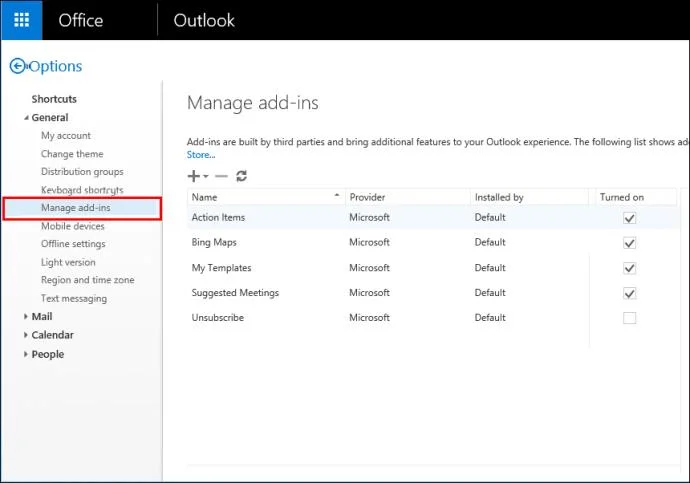
Task: Open Offline settings
Action: coord(73,244)
